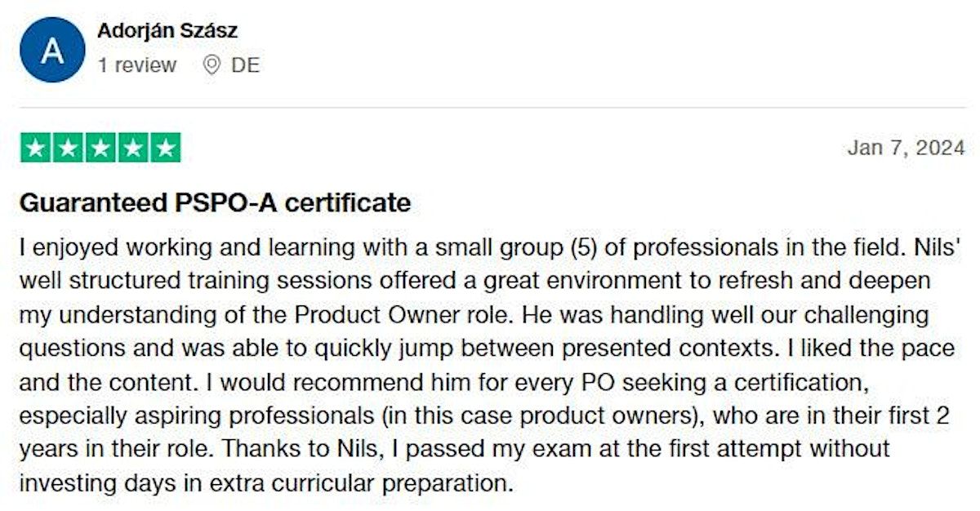
Task: Select the fifth green rating star
Action: pyautogui.click(x=166, y=148)
